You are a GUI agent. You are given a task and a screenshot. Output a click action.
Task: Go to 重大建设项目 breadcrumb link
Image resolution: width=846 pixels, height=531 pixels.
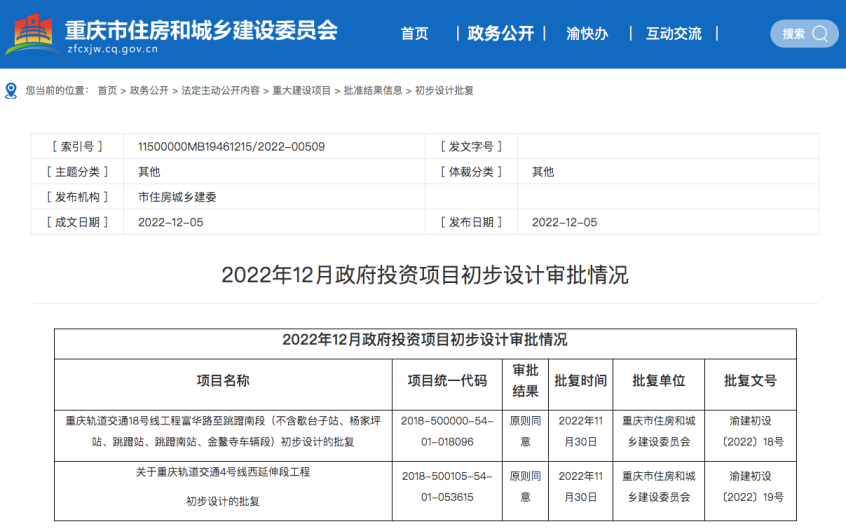[x=302, y=91]
